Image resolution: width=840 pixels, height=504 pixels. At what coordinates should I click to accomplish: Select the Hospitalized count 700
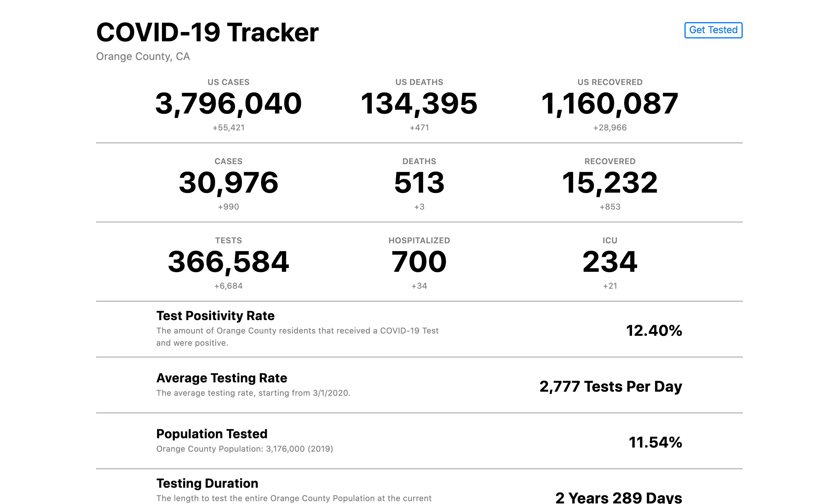click(419, 262)
